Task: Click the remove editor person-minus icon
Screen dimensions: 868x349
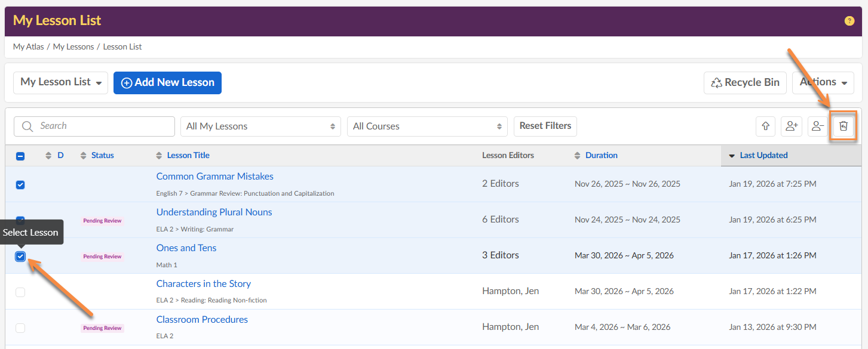Action: click(817, 126)
